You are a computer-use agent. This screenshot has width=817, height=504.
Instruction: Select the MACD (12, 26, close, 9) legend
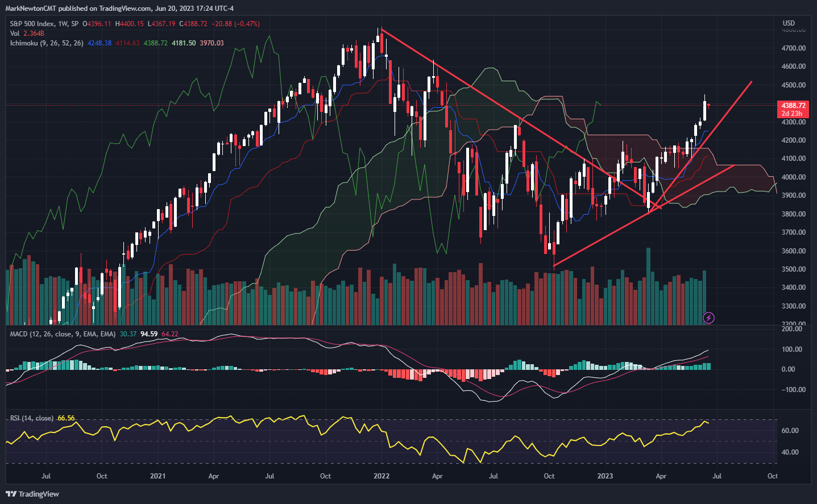pyautogui.click(x=63, y=334)
